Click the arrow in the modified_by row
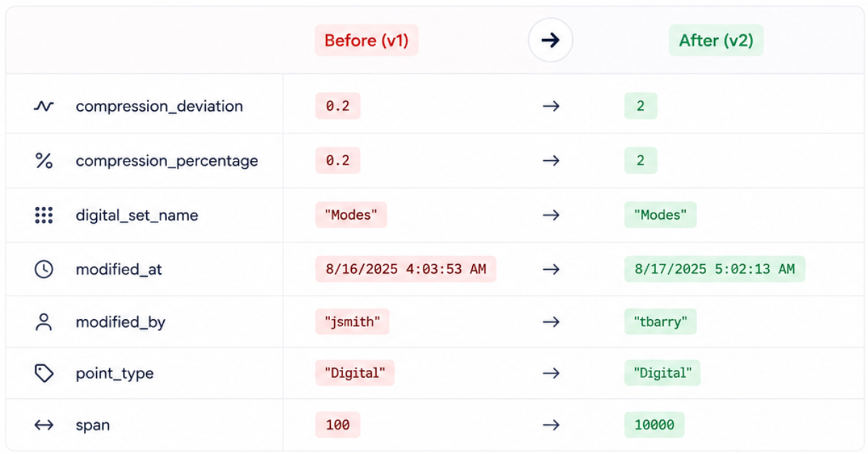868x454 pixels. 551,322
